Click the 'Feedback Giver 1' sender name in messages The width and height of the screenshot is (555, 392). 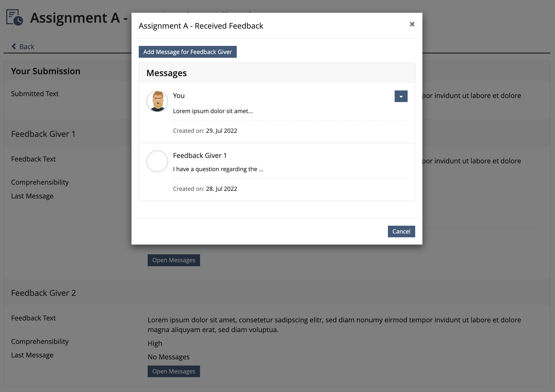click(x=200, y=156)
